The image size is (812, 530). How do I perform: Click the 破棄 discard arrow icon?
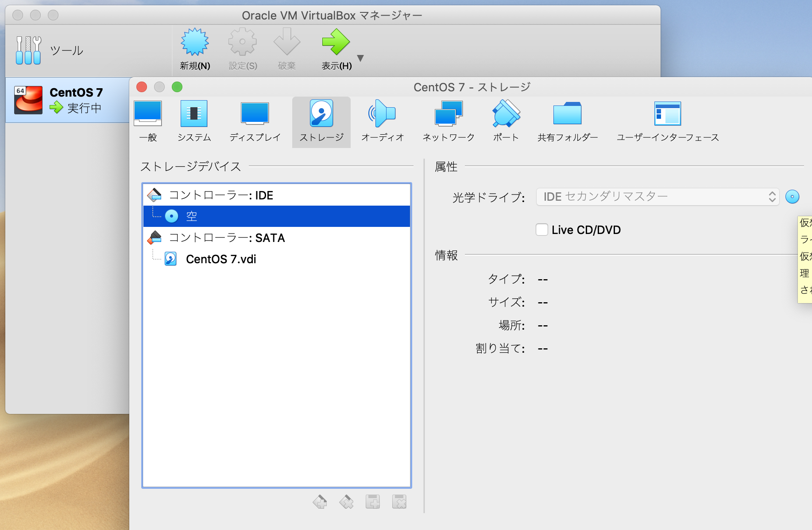[287, 42]
